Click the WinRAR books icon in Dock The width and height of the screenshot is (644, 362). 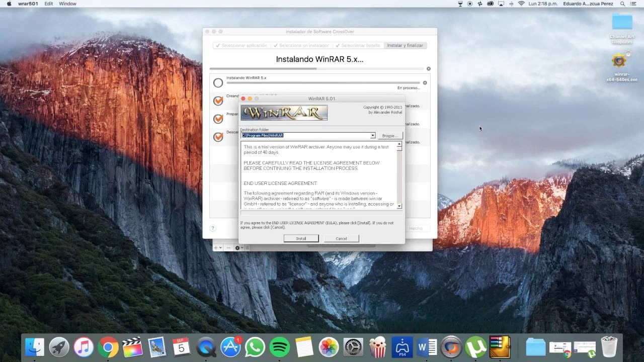(x=500, y=347)
